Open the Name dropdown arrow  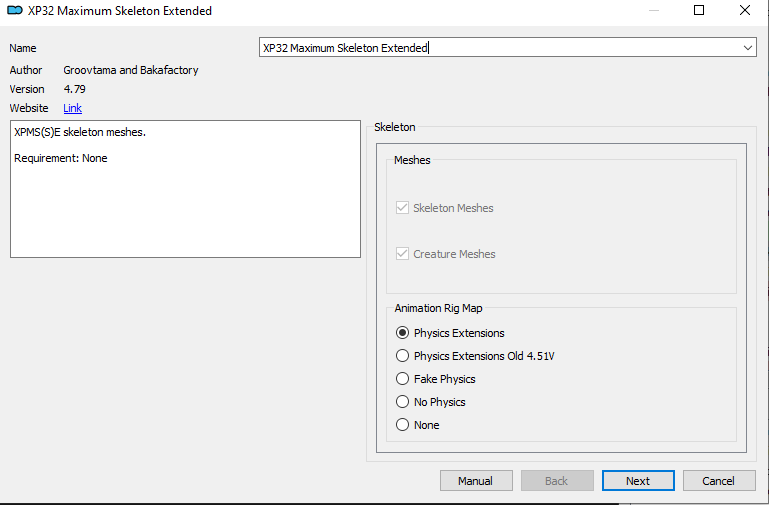(x=747, y=48)
